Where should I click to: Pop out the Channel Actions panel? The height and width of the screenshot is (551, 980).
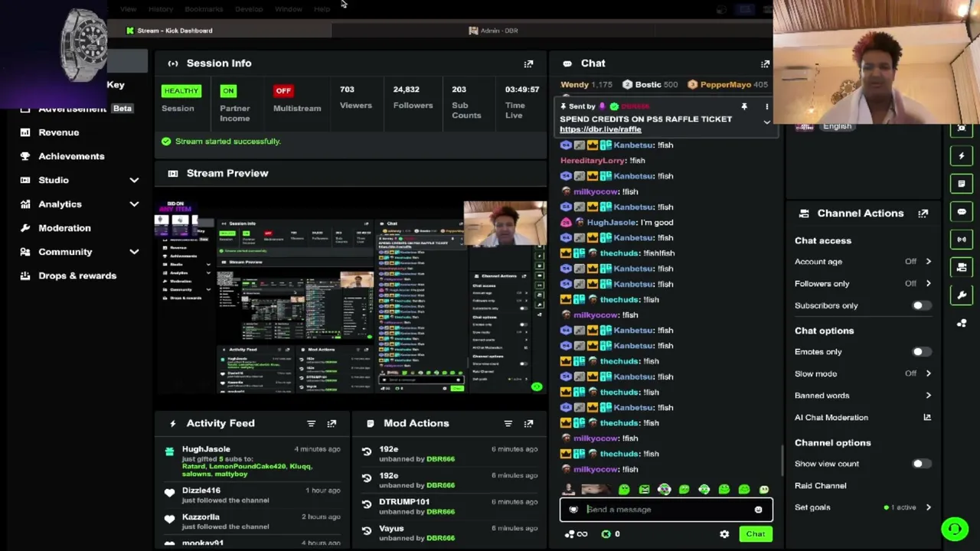[923, 214]
